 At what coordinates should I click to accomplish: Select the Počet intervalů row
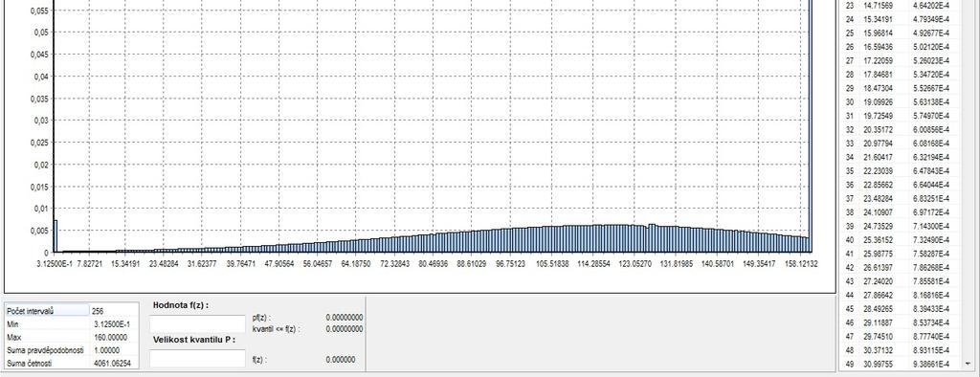(72, 311)
